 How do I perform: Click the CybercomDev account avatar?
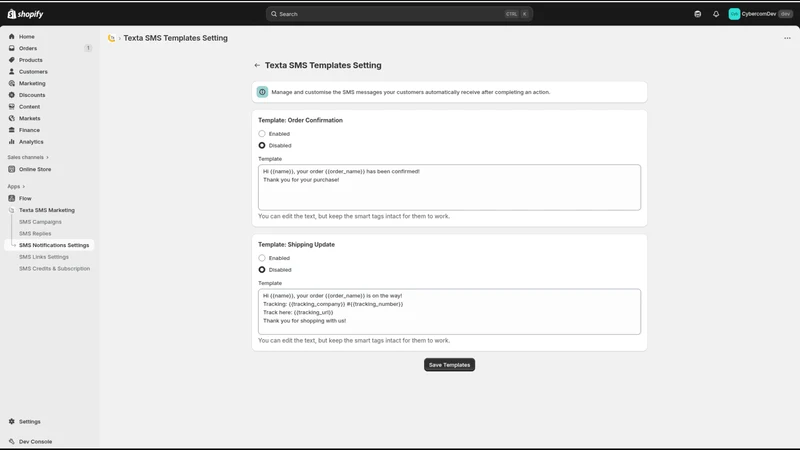click(x=734, y=14)
